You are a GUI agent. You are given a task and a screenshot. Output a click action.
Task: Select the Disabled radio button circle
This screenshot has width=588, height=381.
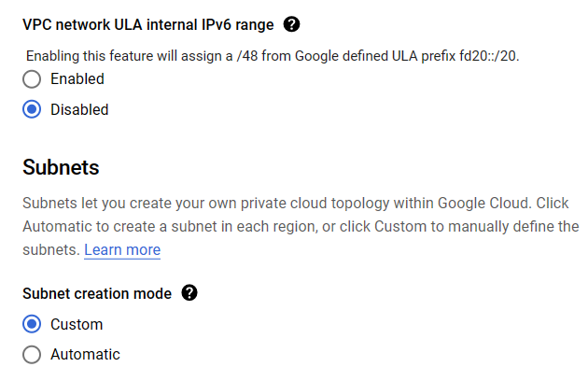click(x=32, y=109)
